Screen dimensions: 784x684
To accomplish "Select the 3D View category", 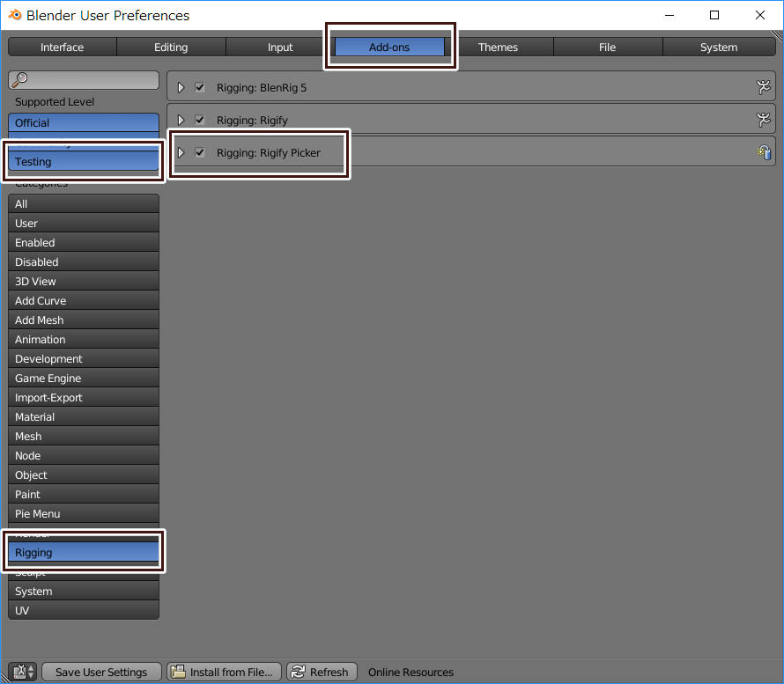I will [84, 282].
